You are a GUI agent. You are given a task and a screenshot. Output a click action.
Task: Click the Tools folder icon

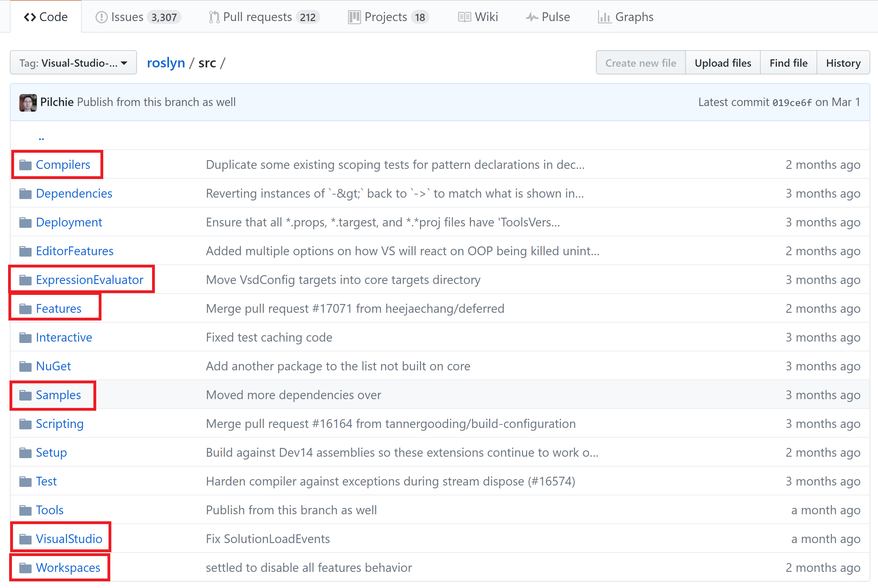click(x=25, y=510)
